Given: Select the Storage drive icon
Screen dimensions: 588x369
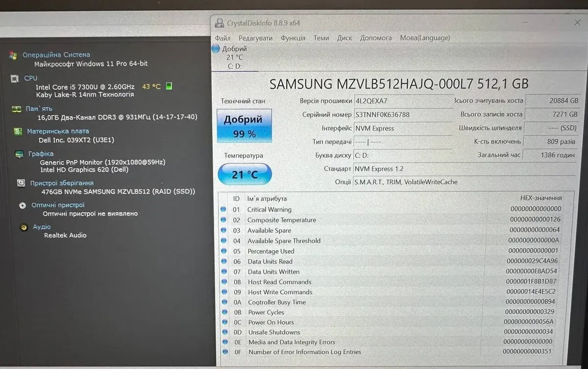Looking at the screenshot, I should click(x=21, y=183).
